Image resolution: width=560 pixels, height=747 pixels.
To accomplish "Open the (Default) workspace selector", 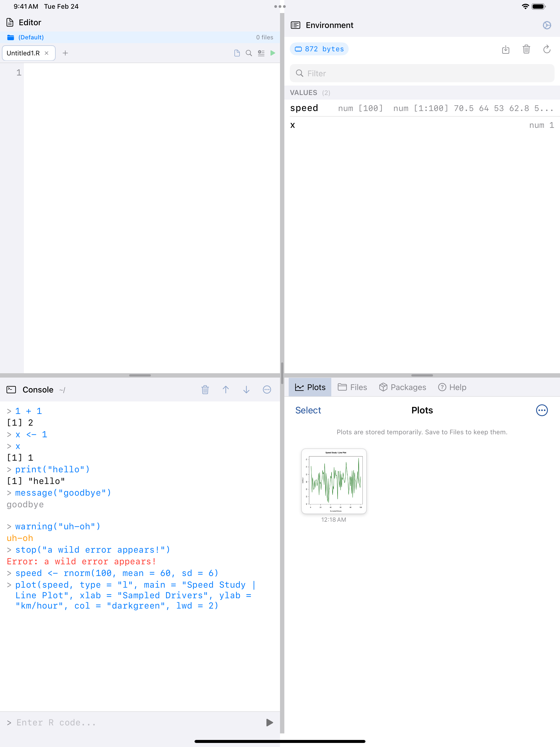I will pos(31,37).
